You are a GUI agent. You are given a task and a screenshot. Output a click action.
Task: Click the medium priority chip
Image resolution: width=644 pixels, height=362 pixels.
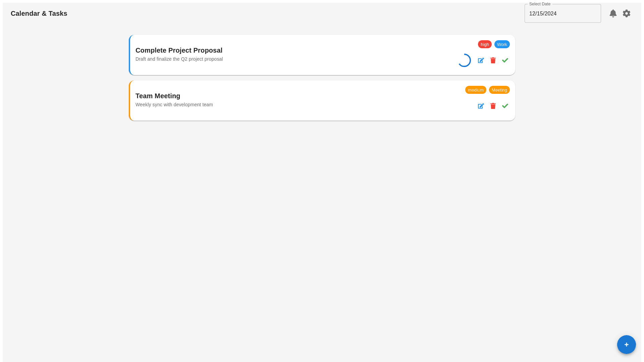[475, 90]
